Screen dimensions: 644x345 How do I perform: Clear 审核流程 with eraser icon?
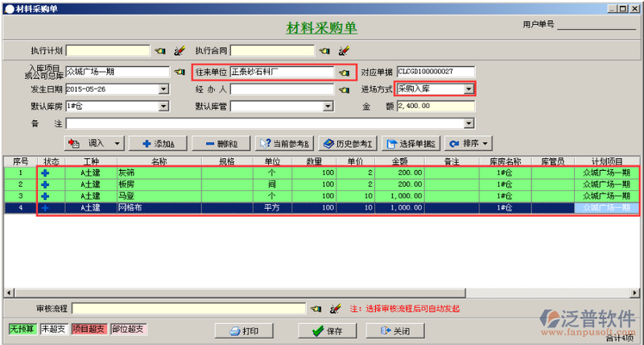[336, 309]
